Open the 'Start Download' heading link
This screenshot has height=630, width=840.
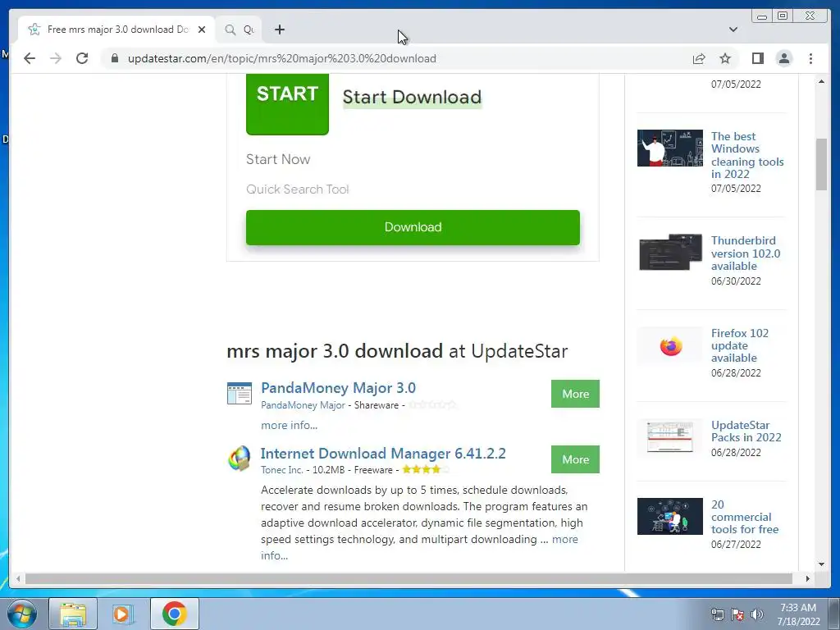click(x=412, y=97)
